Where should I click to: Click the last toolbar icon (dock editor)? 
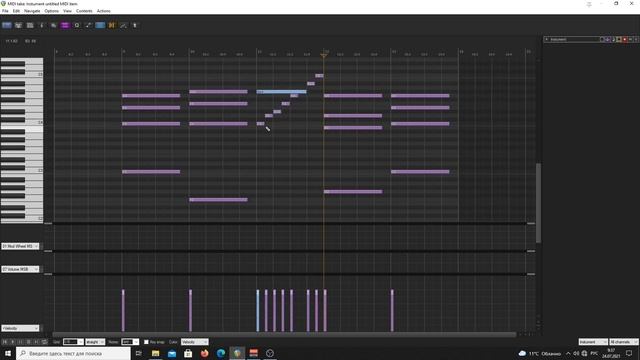(135, 25)
